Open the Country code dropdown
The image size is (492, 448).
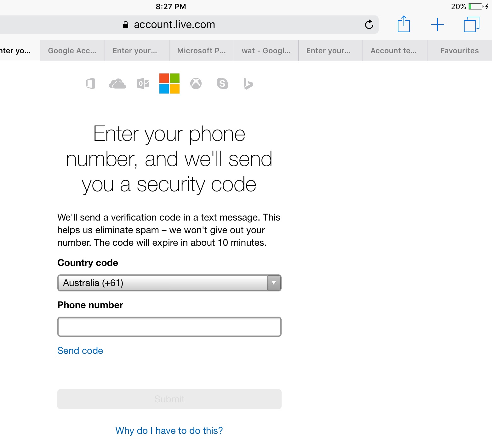click(x=169, y=283)
